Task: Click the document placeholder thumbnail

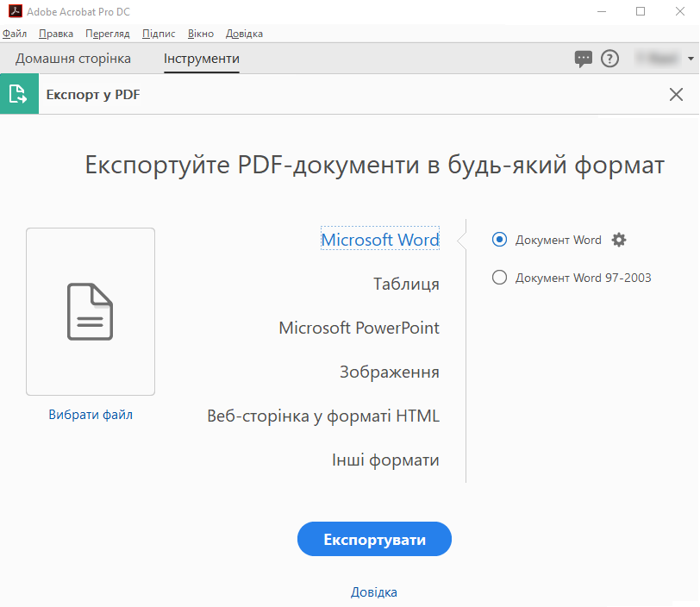Action: coord(90,311)
